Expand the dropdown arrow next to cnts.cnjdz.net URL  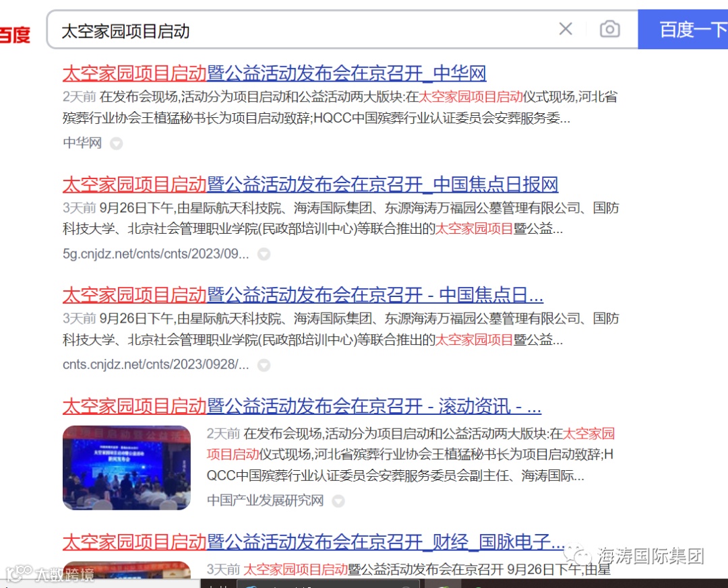(x=264, y=365)
